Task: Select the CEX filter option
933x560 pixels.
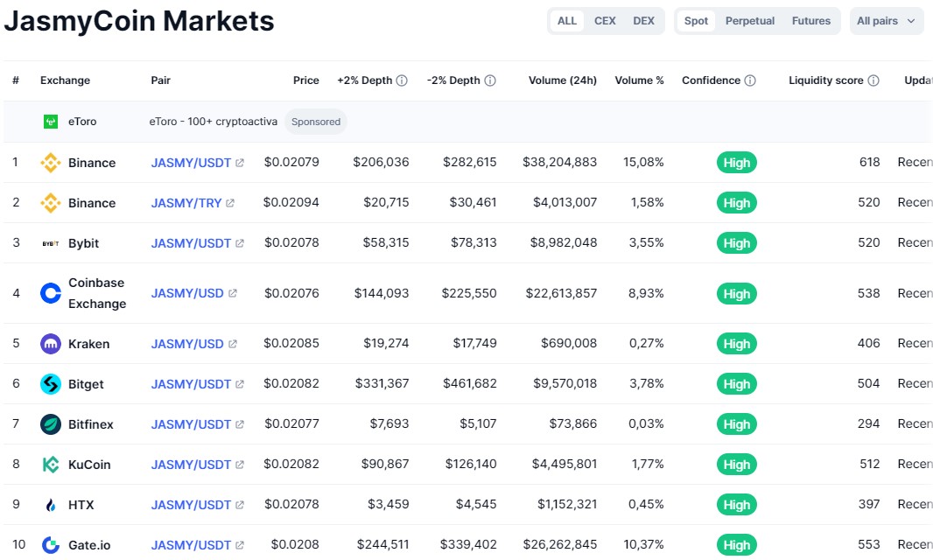Action: click(x=605, y=20)
